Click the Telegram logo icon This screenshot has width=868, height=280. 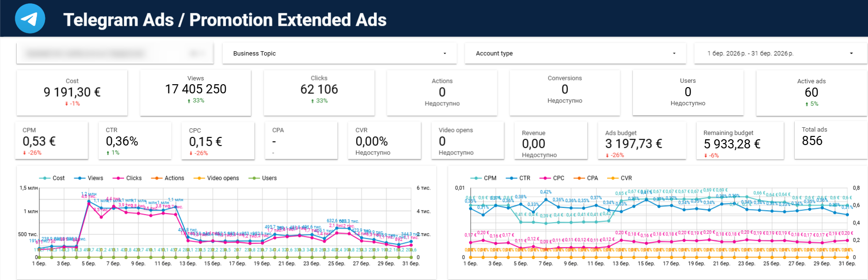pos(30,19)
